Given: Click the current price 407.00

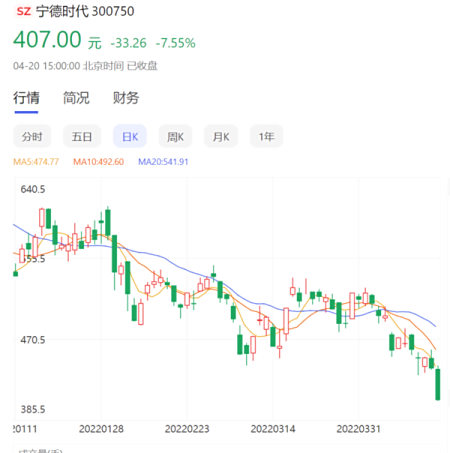Looking at the screenshot, I should (x=47, y=39).
